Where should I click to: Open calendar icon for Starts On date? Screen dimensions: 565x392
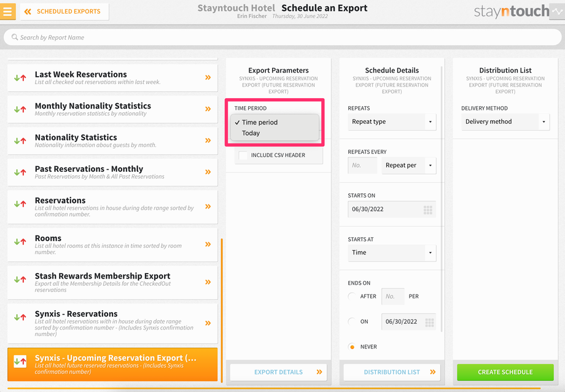point(427,210)
